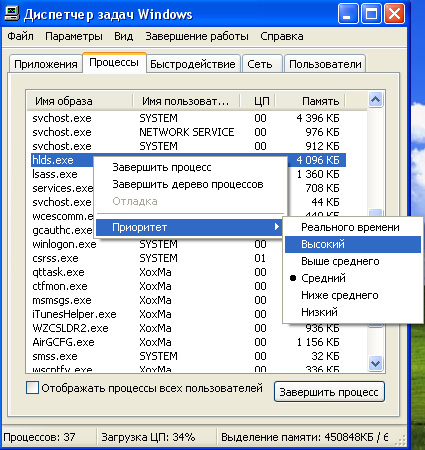Click the 4 396 КБ memory value

[x=318, y=118]
